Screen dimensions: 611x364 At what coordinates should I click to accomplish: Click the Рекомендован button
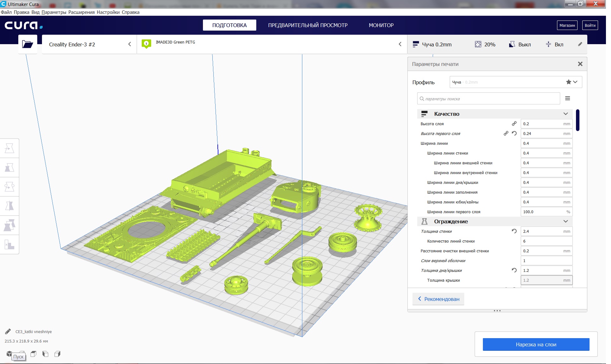438,299
